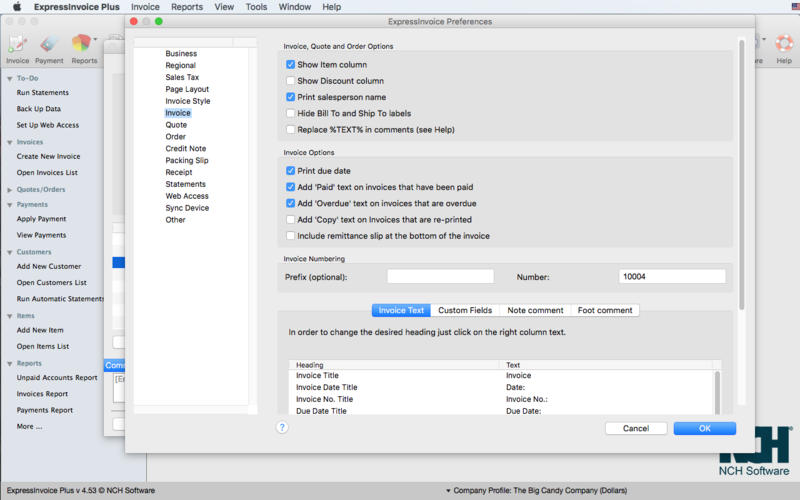Enable Include remittance slip checkbox
Viewport: 800px width, 500px height.
(x=291, y=236)
